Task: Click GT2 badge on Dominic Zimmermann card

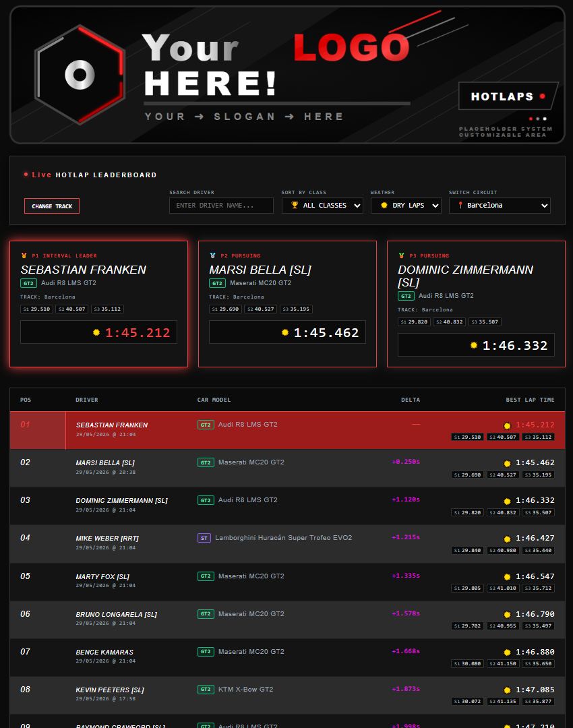Action: coord(406,296)
